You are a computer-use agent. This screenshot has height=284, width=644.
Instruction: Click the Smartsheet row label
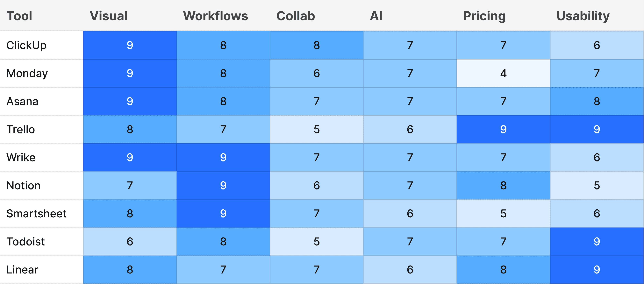pyautogui.click(x=36, y=213)
